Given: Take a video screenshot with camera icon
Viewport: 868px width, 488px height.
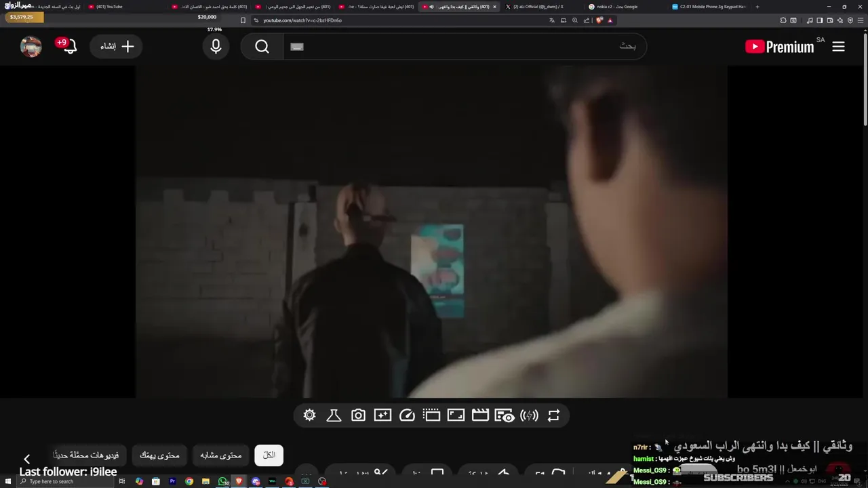Looking at the screenshot, I should pos(358,415).
